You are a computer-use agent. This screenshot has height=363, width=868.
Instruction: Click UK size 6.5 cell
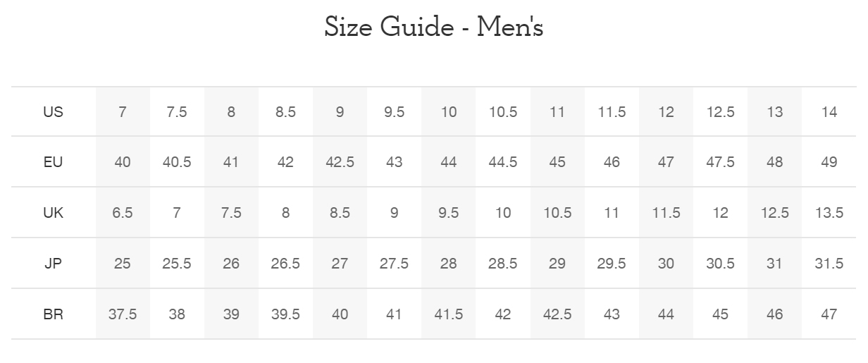pos(123,213)
